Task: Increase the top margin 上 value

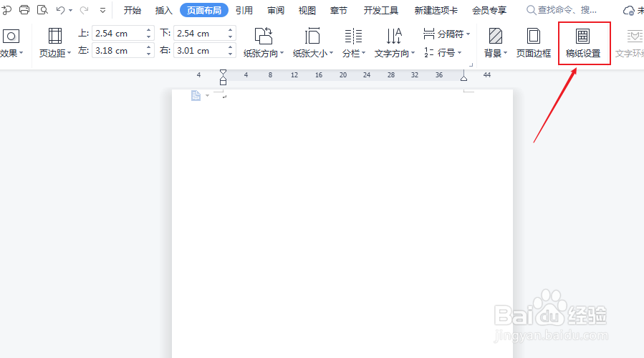Action: pos(149,30)
